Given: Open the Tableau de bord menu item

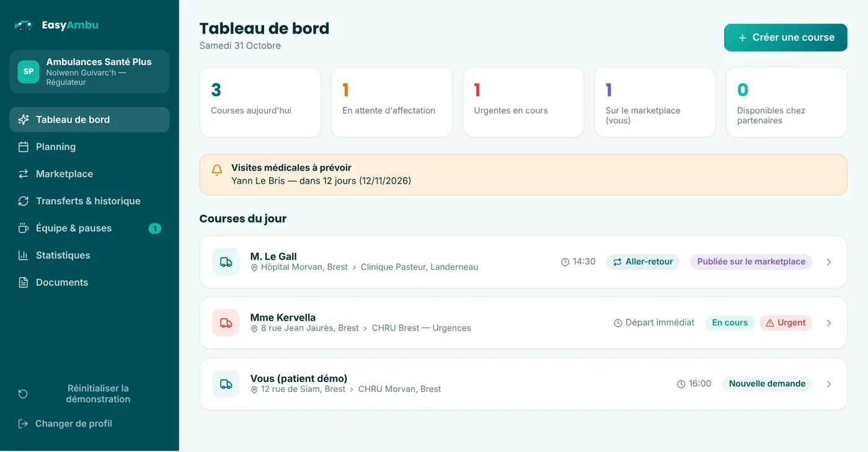Looking at the screenshot, I should (89, 120).
